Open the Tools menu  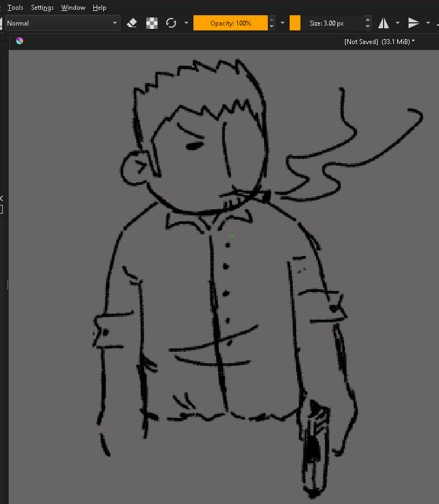pos(15,8)
